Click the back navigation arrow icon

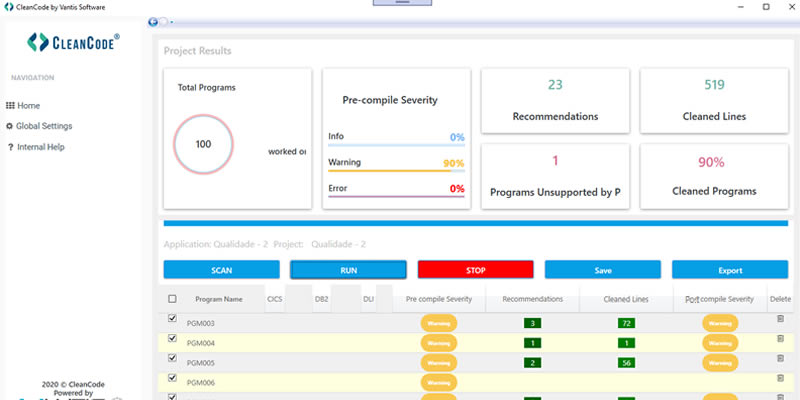153,22
